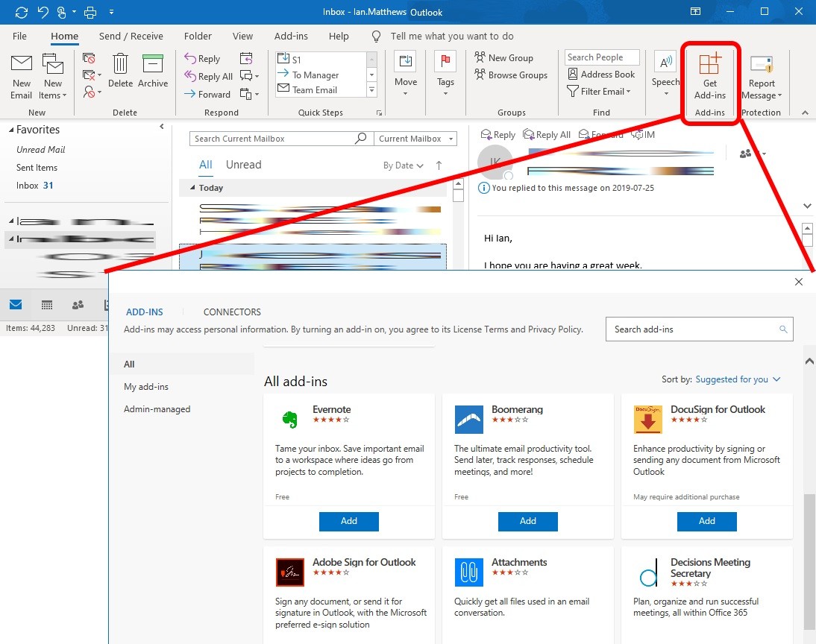
Task: Switch message filter to Unread
Action: pyautogui.click(x=244, y=165)
